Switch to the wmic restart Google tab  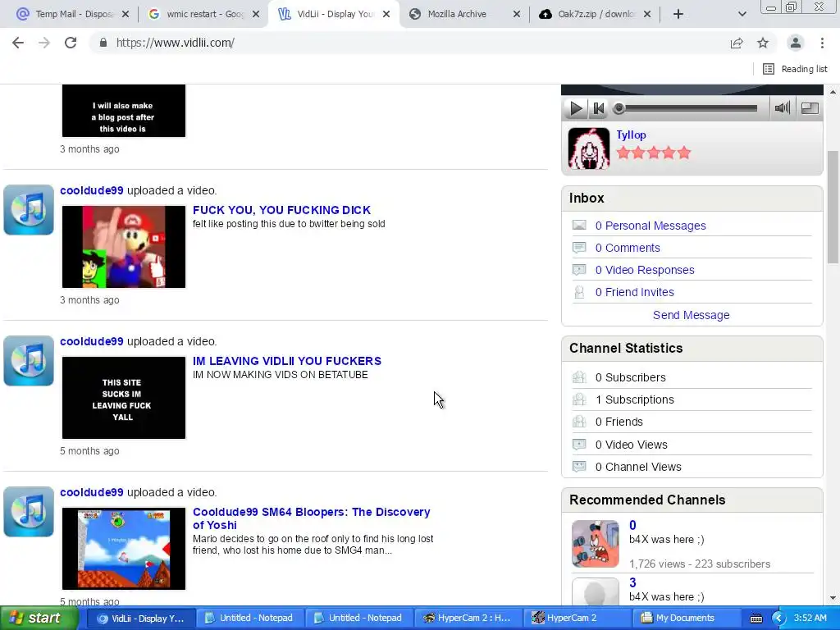tap(203, 15)
